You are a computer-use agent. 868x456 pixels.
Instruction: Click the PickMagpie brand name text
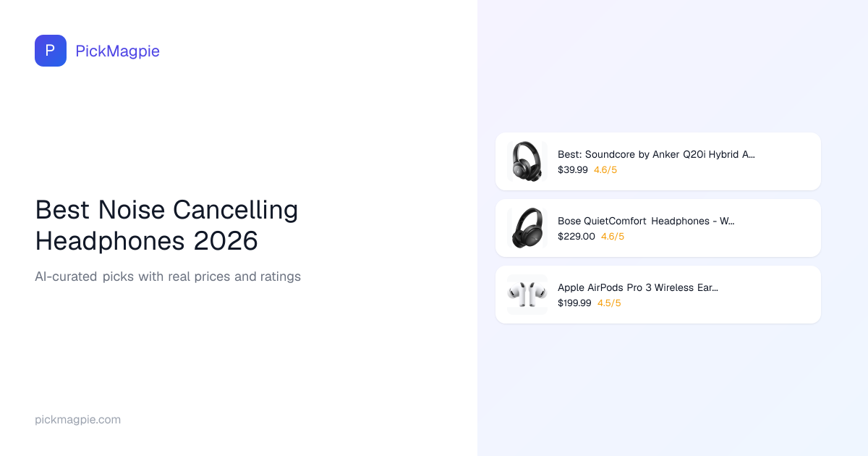117,51
